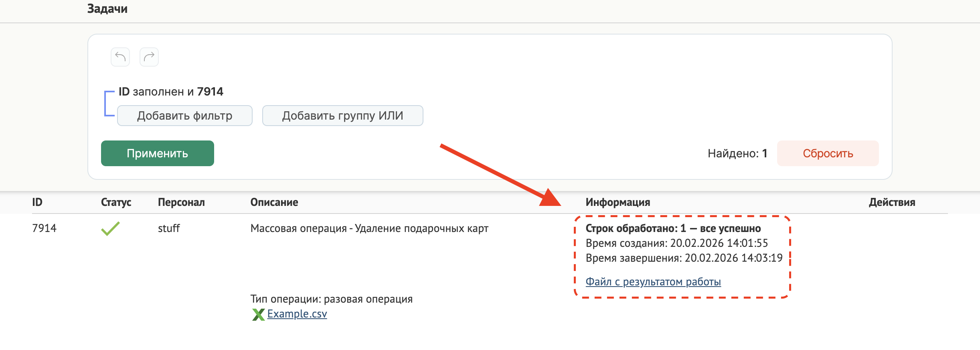Click the Персонал column header
The width and height of the screenshot is (980, 350).
pos(181,202)
